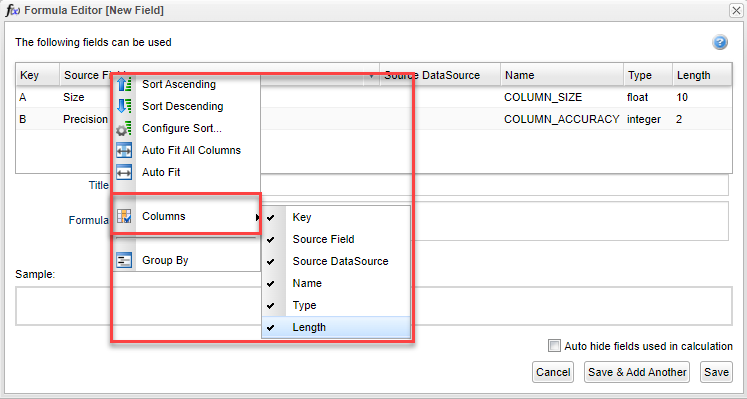747x399 pixels.
Task: Click Save & Add Another button
Action: [x=637, y=372]
